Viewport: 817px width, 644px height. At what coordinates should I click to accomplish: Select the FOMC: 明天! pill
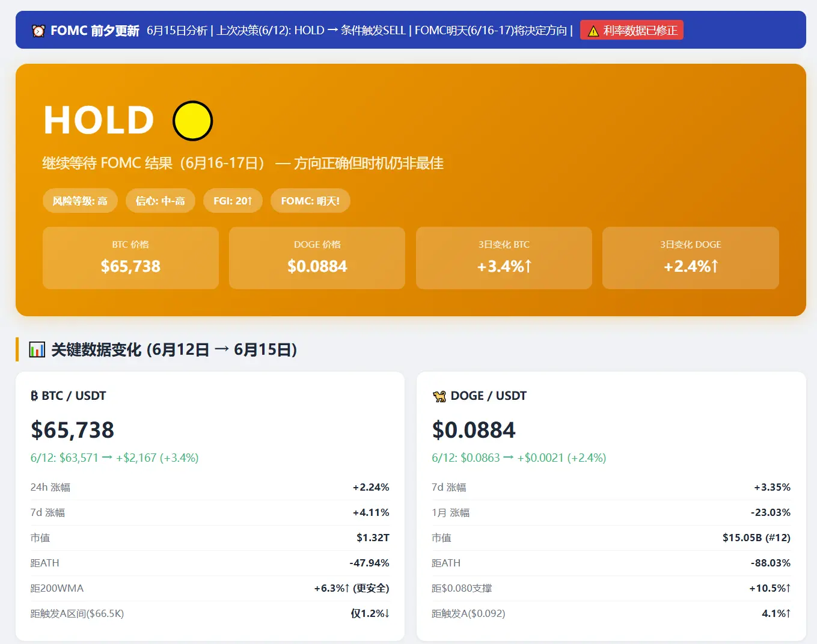click(310, 201)
